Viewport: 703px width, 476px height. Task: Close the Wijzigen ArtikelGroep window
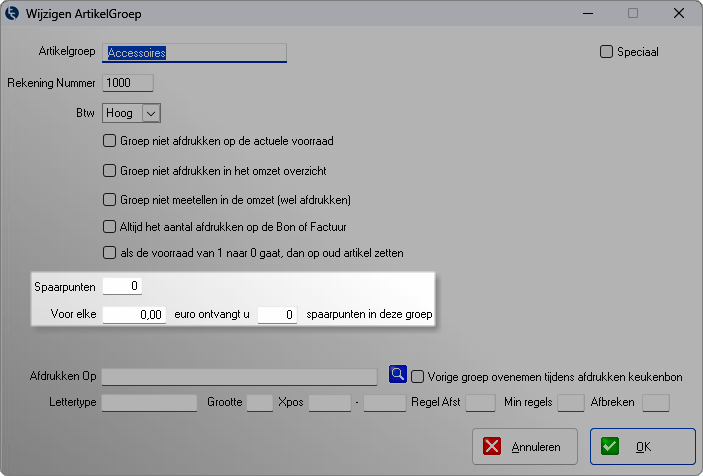679,13
